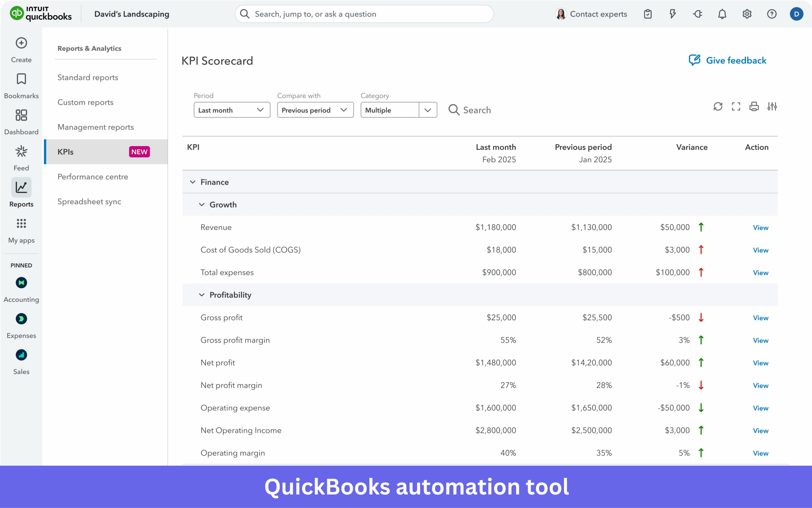Open the help question mark icon
The width and height of the screenshot is (812, 508).
point(772,14)
